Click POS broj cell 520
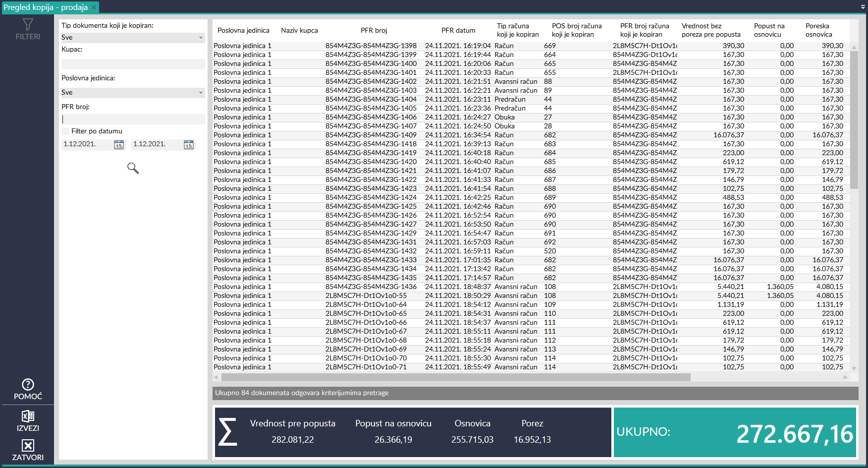Image resolution: width=868 pixels, height=468 pixels. pos(550,251)
